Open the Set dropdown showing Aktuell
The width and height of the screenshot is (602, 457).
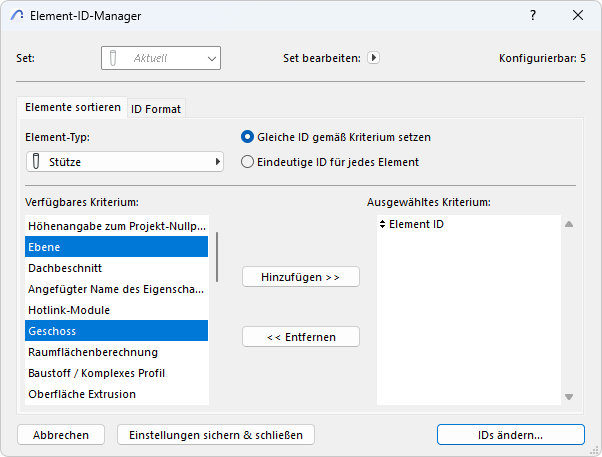(160, 58)
